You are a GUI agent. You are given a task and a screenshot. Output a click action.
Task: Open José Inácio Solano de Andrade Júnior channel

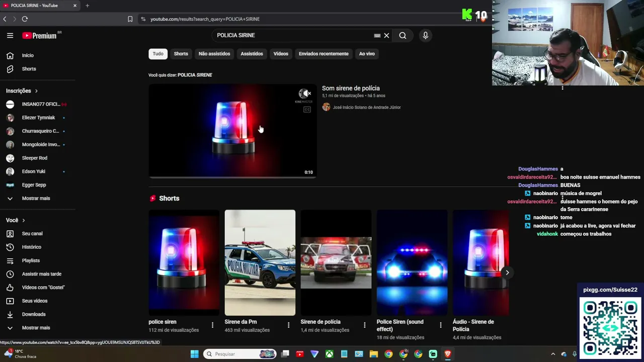[x=367, y=107]
